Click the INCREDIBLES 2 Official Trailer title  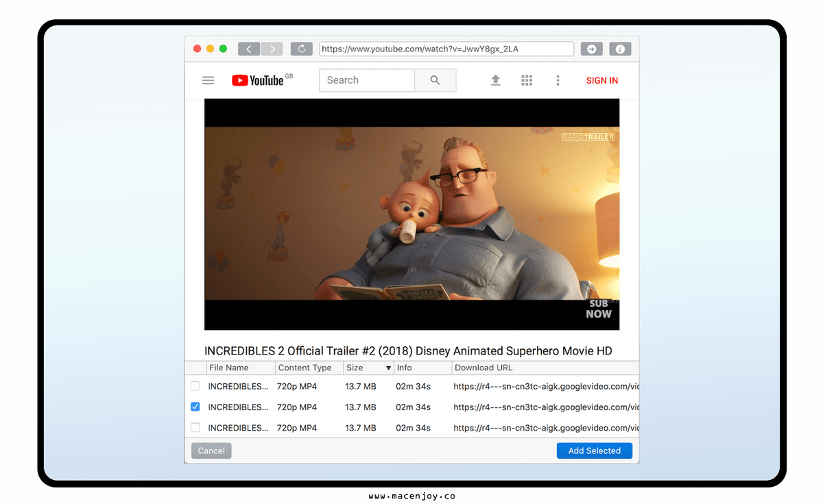pos(408,350)
